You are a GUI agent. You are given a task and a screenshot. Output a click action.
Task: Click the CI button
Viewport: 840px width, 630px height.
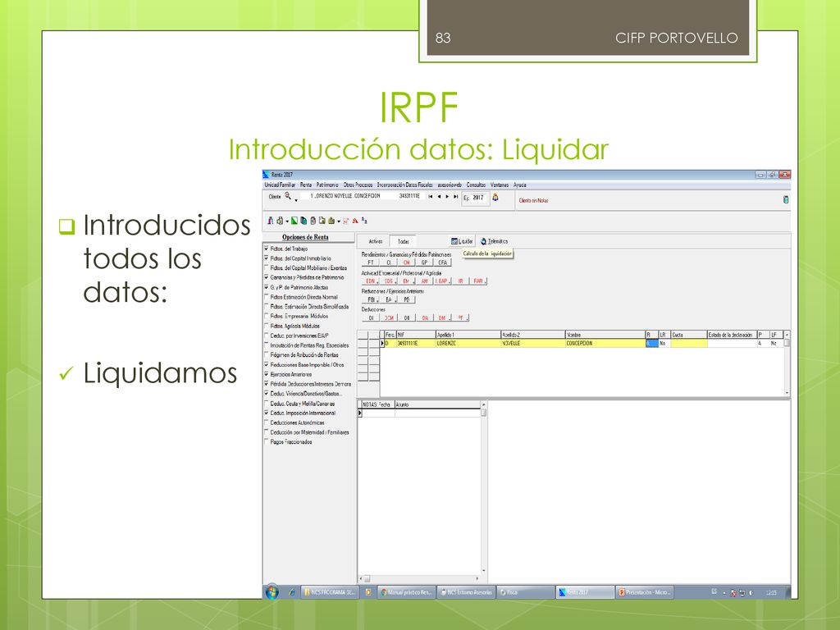(389, 262)
